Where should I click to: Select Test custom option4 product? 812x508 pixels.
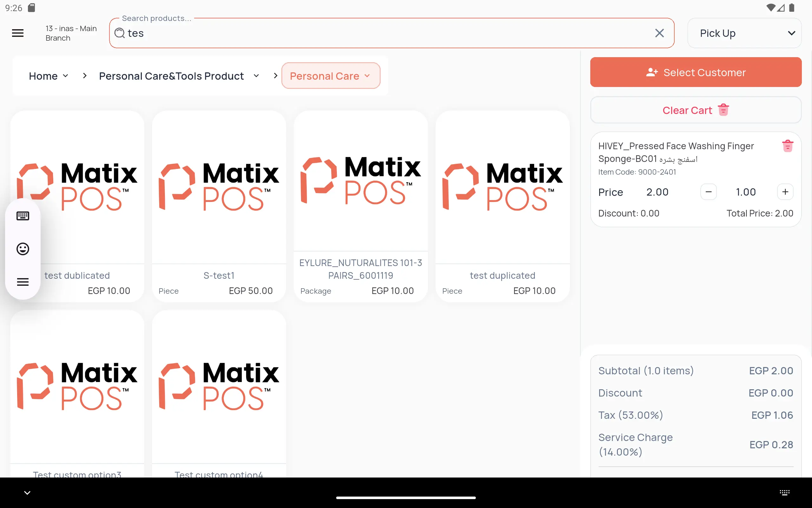(219, 394)
